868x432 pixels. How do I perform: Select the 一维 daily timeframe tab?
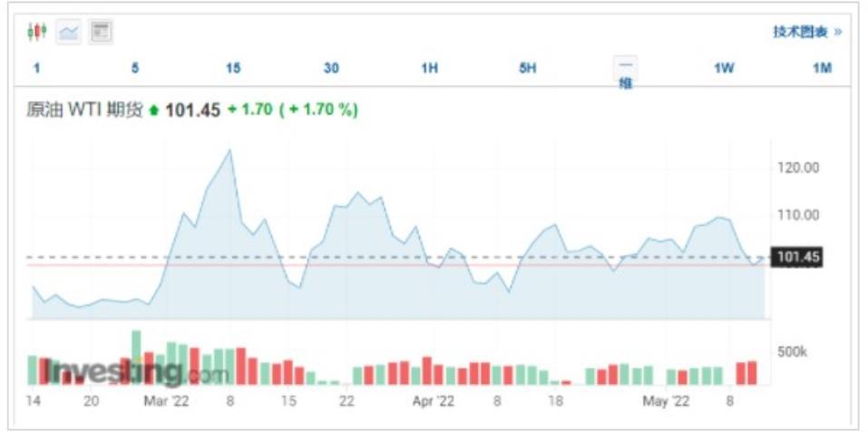pos(626,73)
